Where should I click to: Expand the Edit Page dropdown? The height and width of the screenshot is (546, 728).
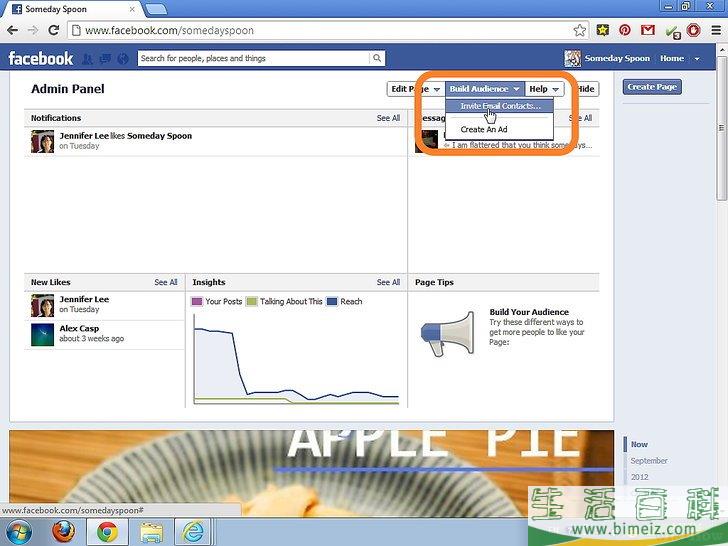(415, 89)
